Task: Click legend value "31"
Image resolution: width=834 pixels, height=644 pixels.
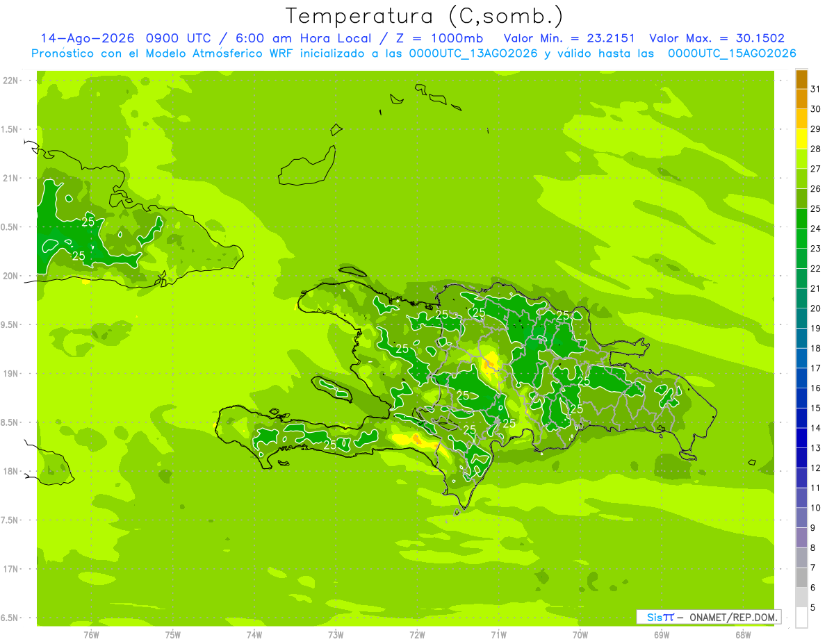Action: (x=815, y=89)
